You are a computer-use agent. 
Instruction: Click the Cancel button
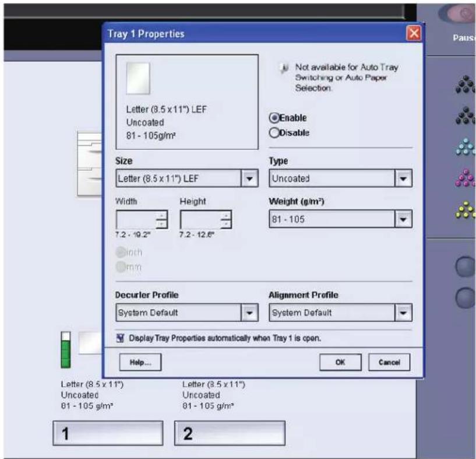pos(389,362)
